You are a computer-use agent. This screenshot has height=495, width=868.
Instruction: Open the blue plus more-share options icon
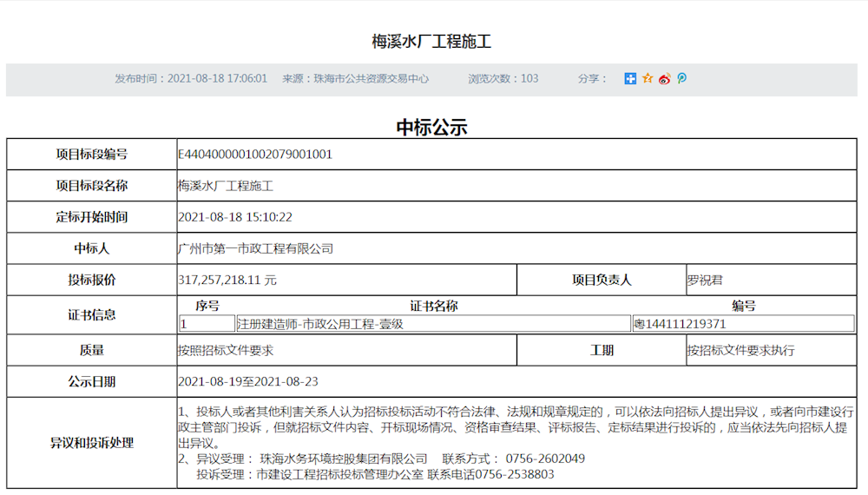click(x=630, y=79)
